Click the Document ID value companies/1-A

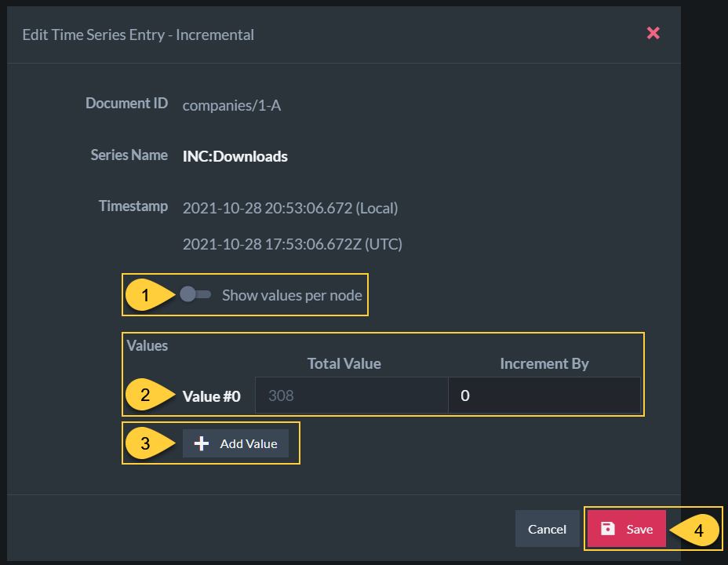click(231, 105)
